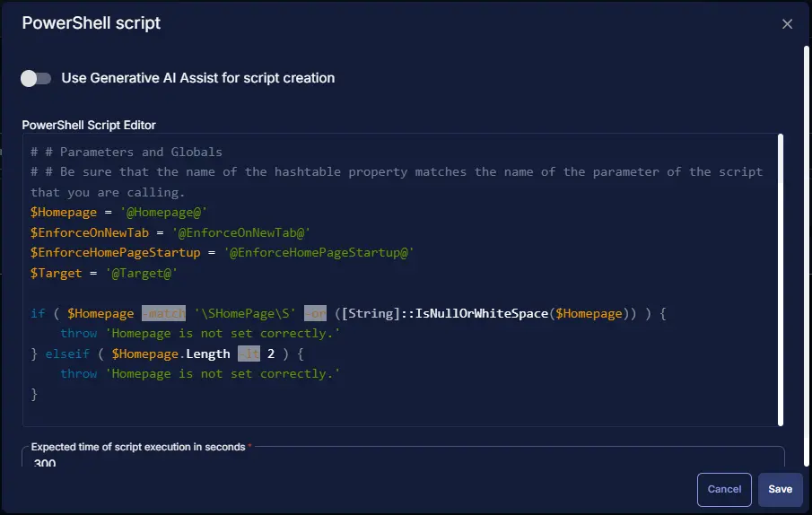812x515 pixels.
Task: Click the 'that you are calling.' comment line
Action: (x=108, y=192)
